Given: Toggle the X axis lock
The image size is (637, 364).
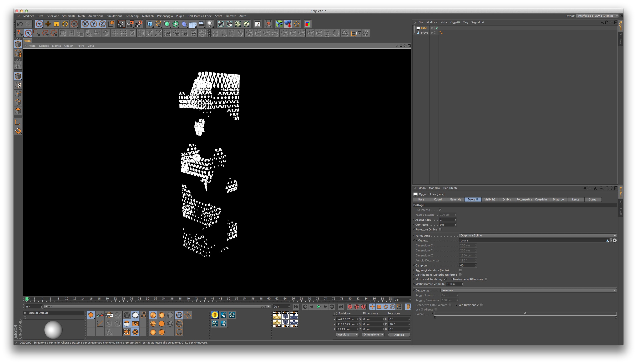Looking at the screenshot, I should click(85, 24).
